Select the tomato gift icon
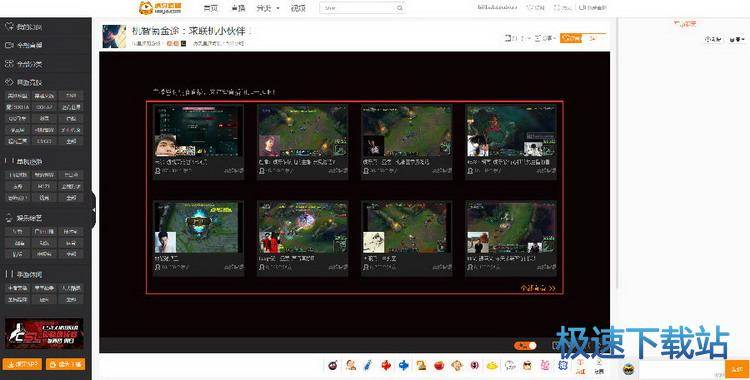 pyautogui.click(x=439, y=366)
